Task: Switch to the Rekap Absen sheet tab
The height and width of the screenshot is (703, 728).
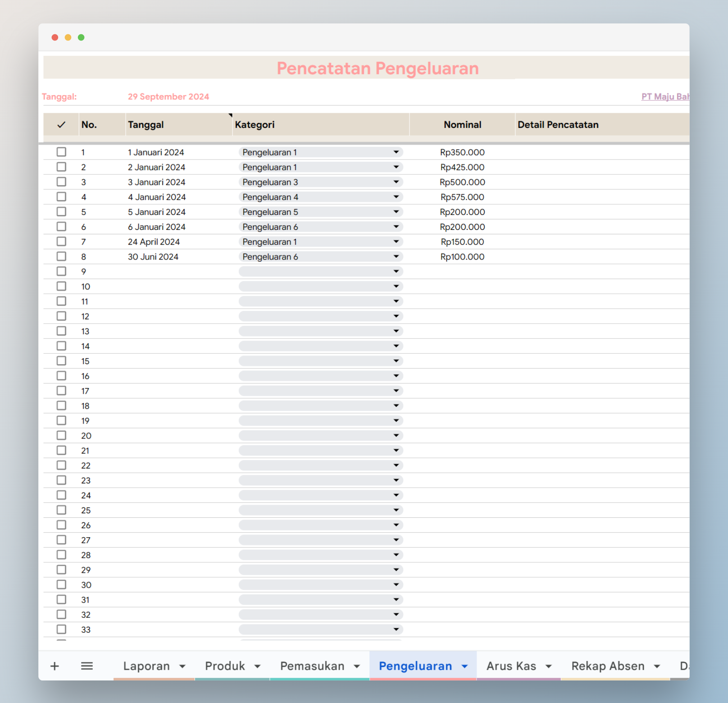Action: click(608, 666)
